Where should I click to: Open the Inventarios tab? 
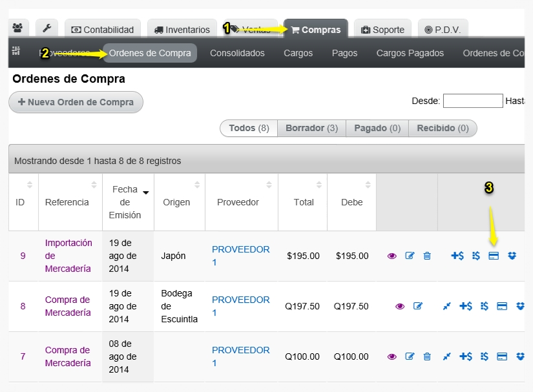click(x=182, y=29)
